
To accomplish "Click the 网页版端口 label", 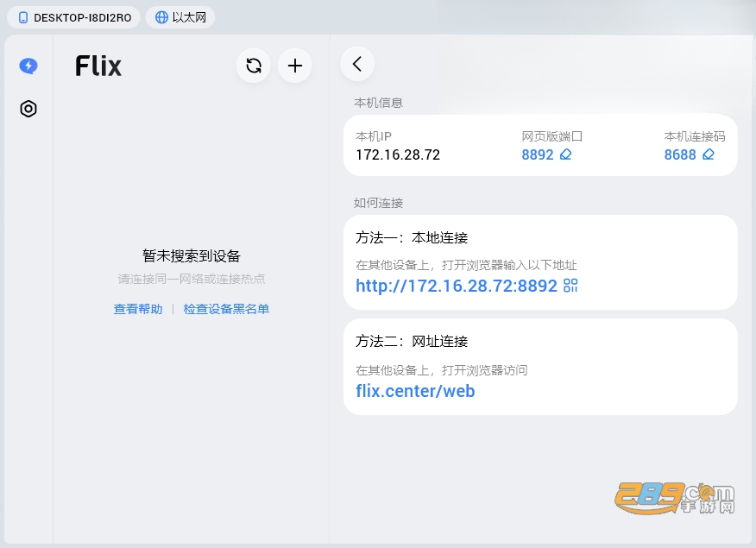I will pyautogui.click(x=552, y=136).
